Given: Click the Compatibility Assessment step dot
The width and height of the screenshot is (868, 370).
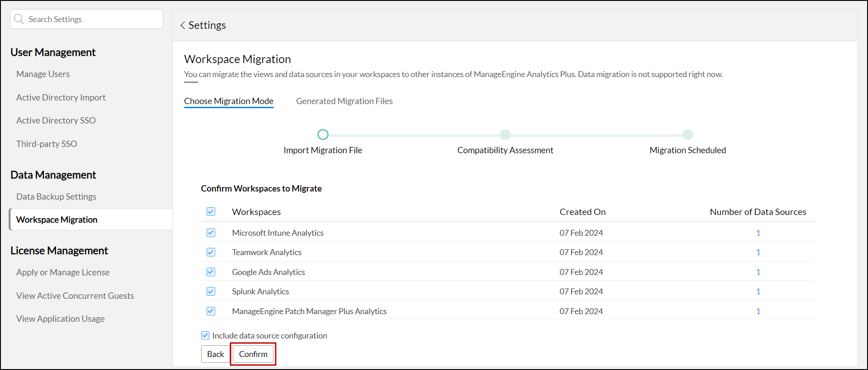Looking at the screenshot, I should click(505, 134).
